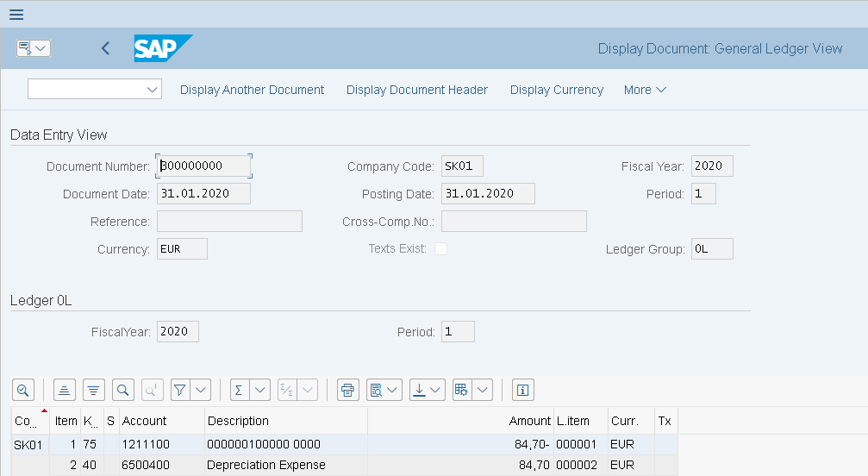This screenshot has width=868, height=476.
Task: Click description 000000100000 0000 cell
Action: (x=285, y=444)
